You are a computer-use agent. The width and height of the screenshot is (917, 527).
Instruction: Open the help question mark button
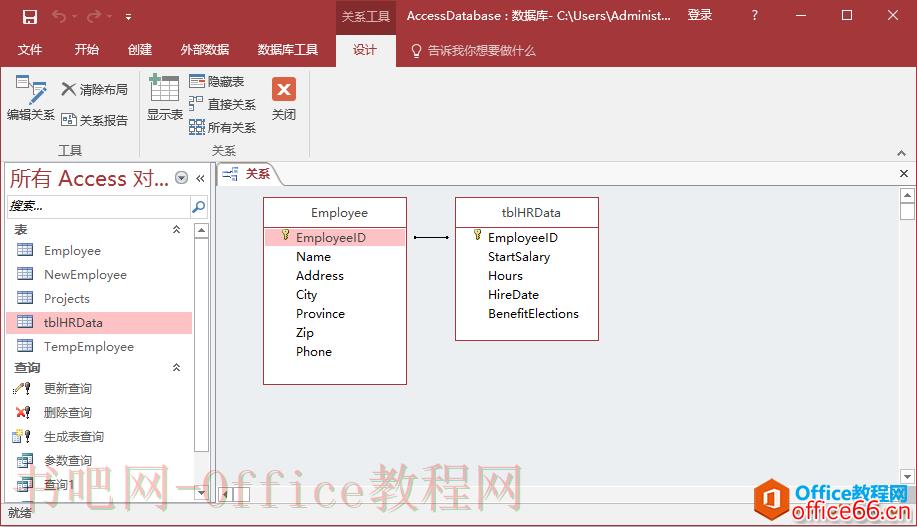(754, 15)
